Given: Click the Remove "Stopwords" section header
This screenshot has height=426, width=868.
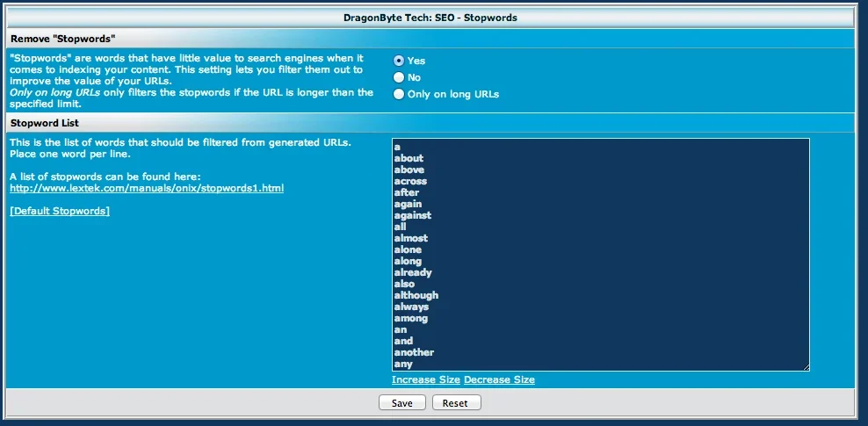Looking at the screenshot, I should point(430,39).
